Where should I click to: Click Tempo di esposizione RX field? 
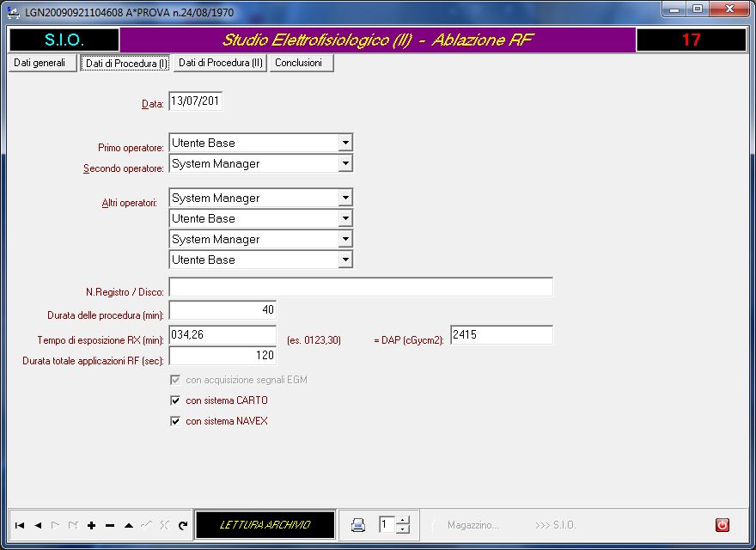click(x=223, y=334)
